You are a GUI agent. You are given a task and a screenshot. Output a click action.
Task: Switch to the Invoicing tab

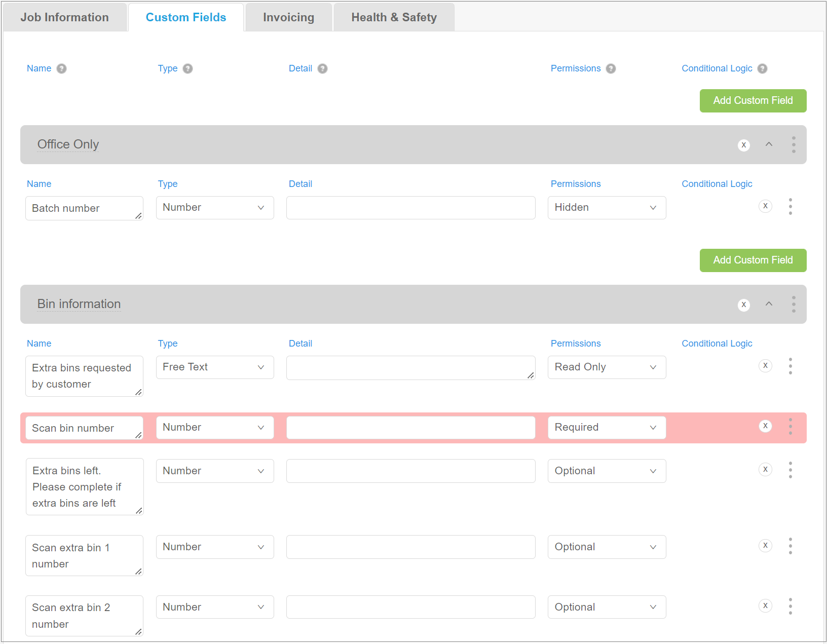pos(288,17)
